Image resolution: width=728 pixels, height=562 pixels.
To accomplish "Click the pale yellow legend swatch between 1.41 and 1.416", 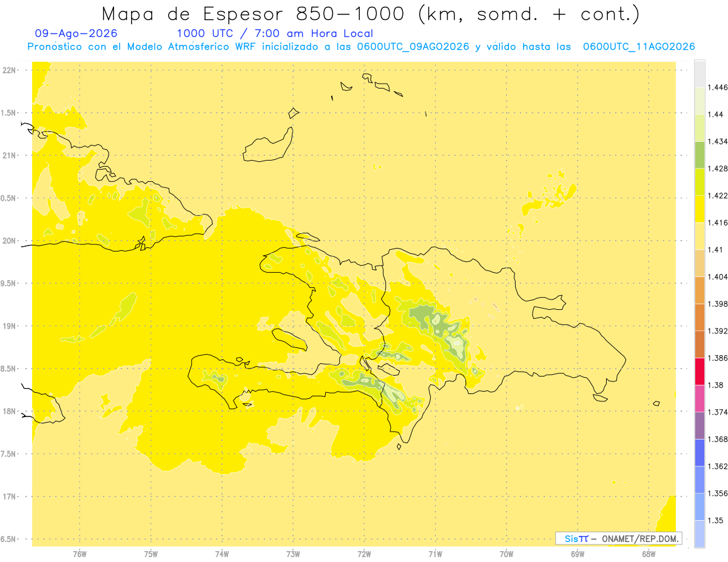I will tap(699, 236).
